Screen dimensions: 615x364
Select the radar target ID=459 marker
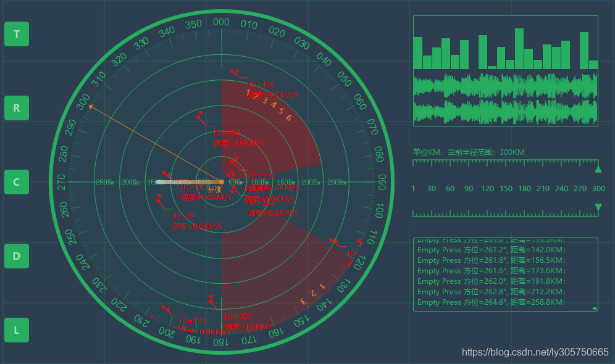[232, 72]
